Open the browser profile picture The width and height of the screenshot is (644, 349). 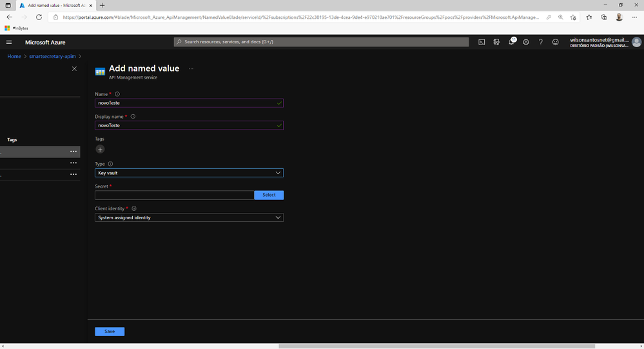619,17
